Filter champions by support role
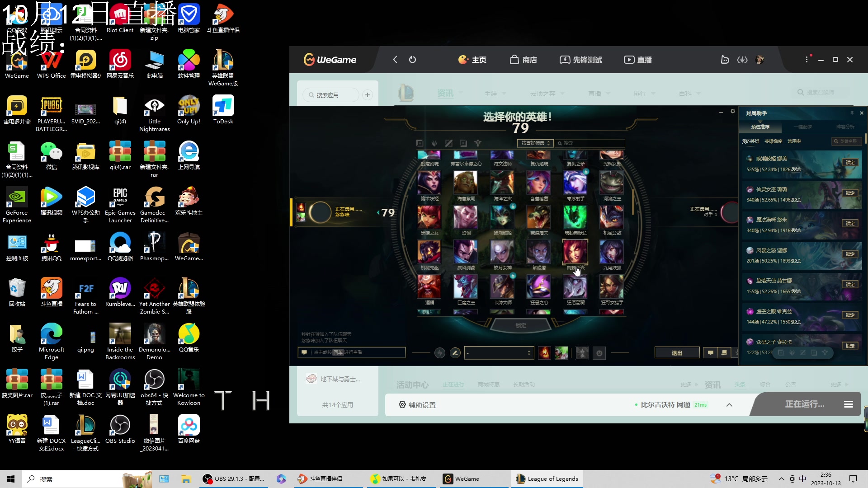The height and width of the screenshot is (488, 868). [478, 143]
